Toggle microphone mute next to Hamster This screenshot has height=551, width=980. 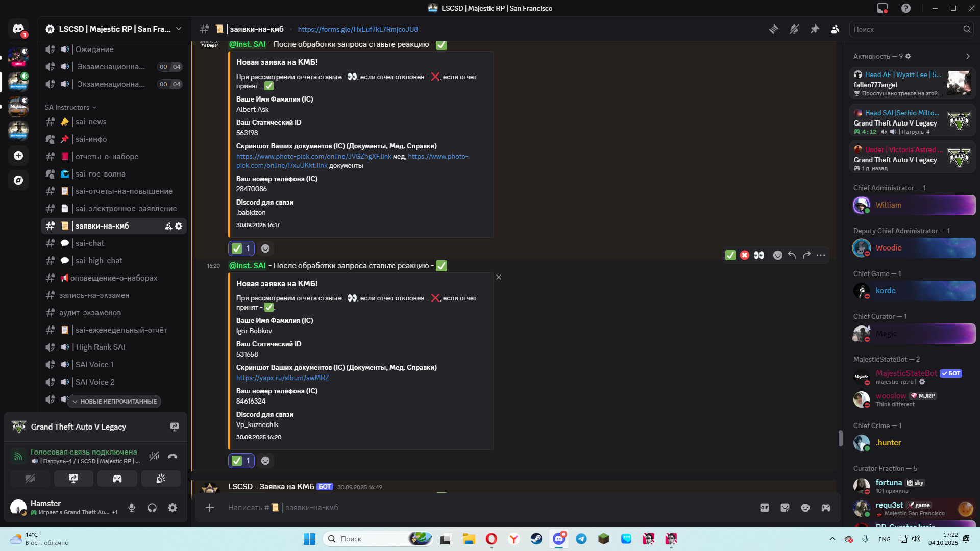coord(132,508)
